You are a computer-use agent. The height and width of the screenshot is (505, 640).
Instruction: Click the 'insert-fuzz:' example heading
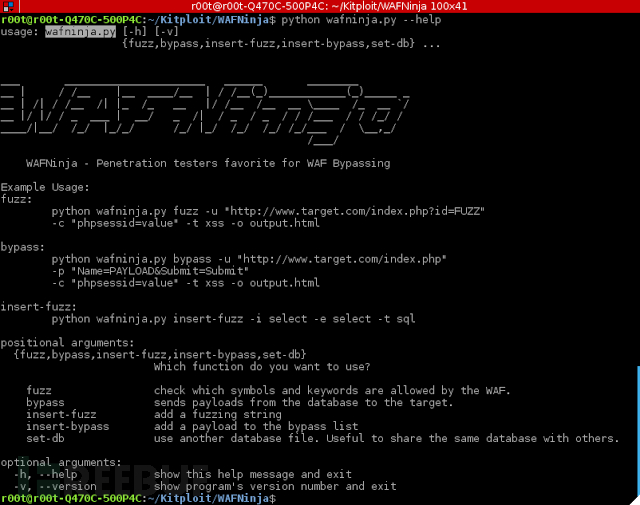[x=38, y=307]
